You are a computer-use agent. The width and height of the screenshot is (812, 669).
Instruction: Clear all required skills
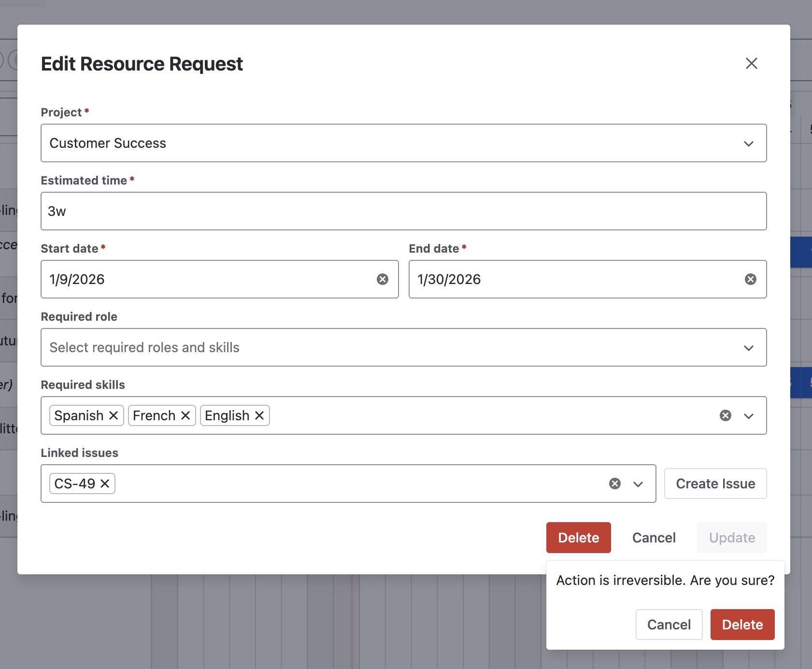pos(725,415)
